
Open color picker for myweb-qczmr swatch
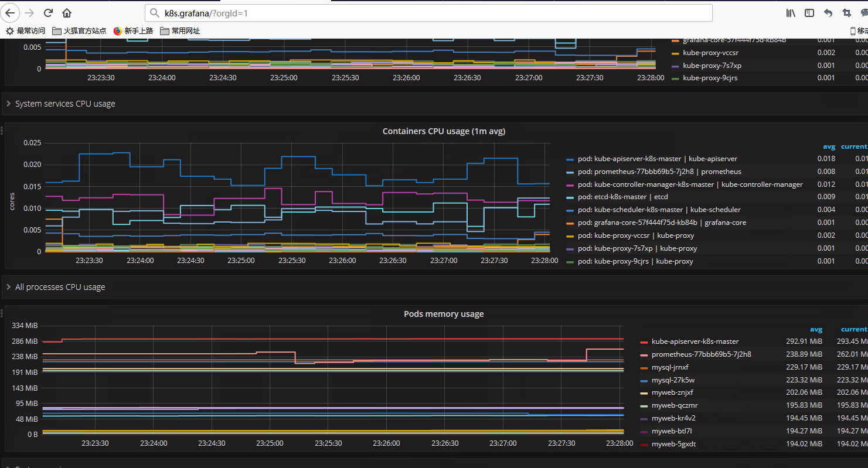click(644, 406)
